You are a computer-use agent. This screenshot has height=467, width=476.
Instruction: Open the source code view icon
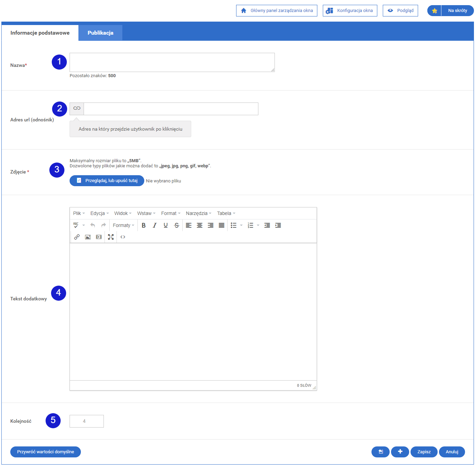123,237
